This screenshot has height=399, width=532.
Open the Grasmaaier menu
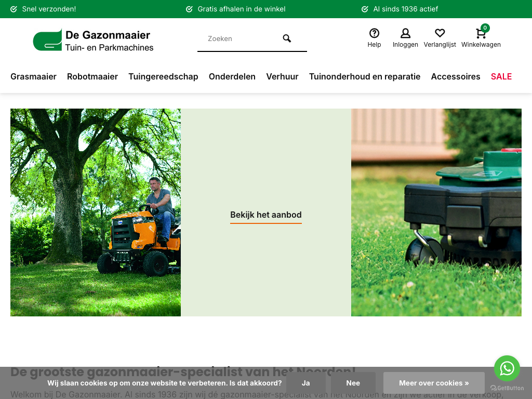(33, 76)
